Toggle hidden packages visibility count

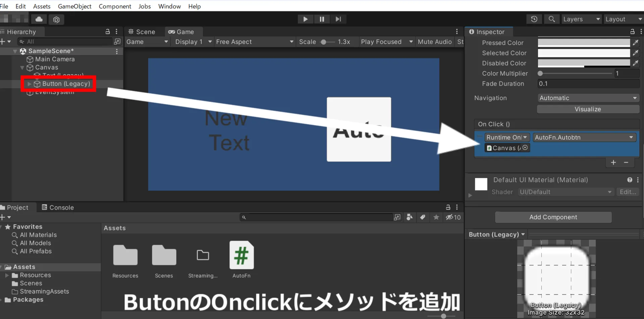tap(453, 217)
